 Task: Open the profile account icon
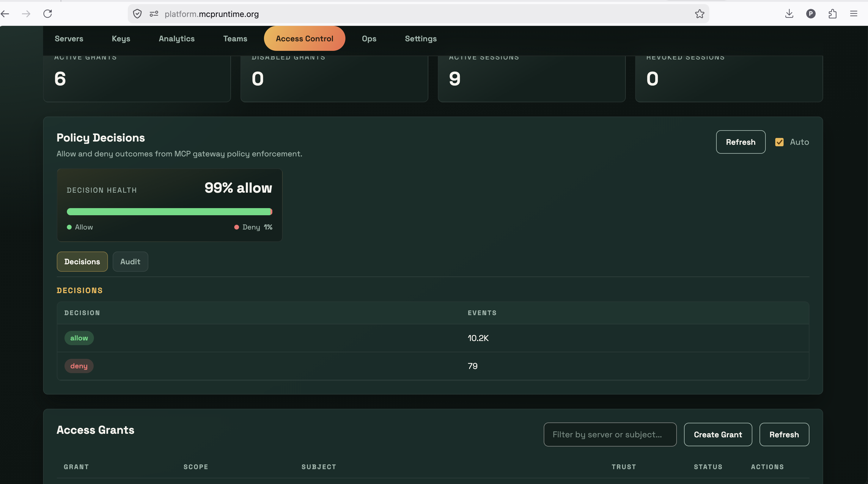pos(811,14)
